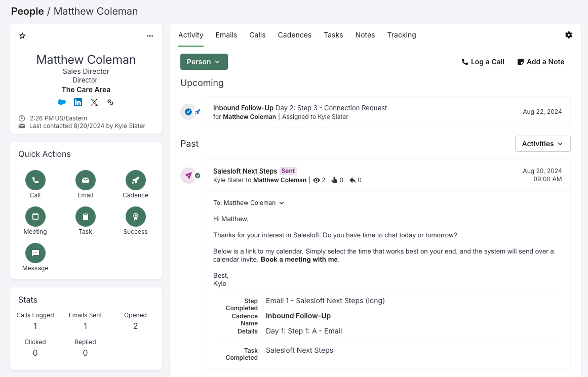Click the Cadence rocket quick action
This screenshot has height=377, width=588.
tap(135, 180)
